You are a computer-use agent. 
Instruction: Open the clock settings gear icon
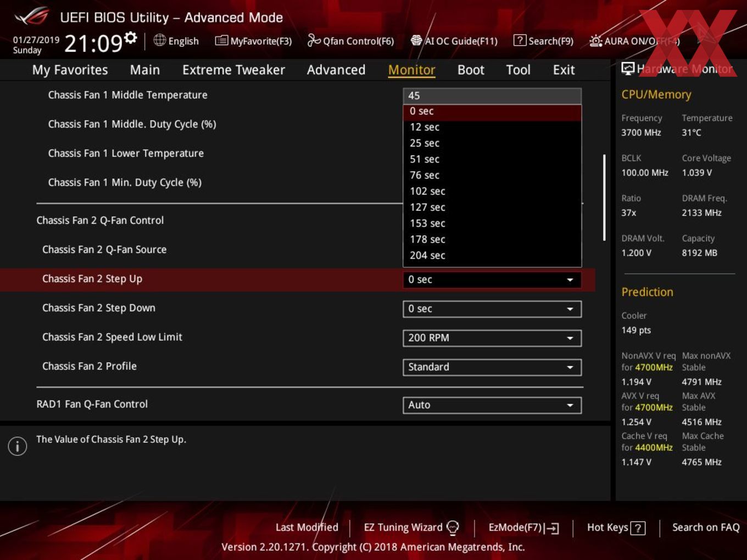131,37
